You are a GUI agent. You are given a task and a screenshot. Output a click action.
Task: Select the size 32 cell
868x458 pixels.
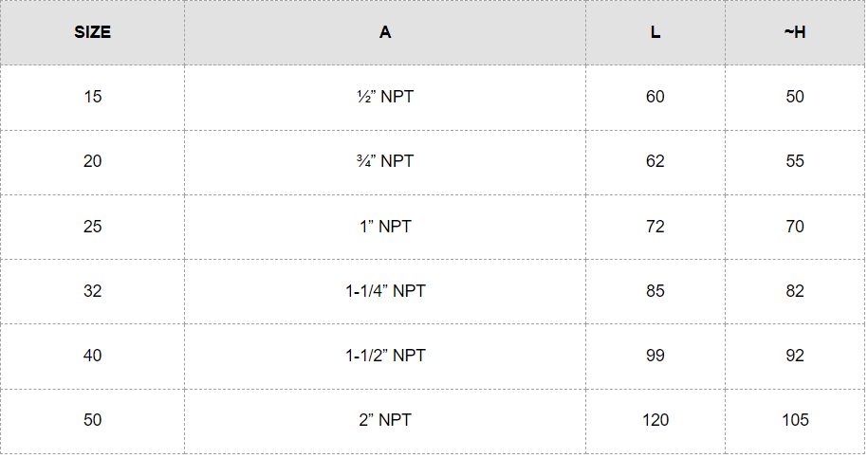click(92, 291)
